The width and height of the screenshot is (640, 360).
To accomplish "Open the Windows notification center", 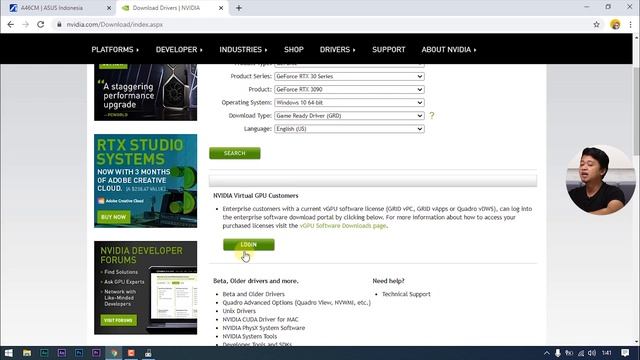I will pos(625,353).
